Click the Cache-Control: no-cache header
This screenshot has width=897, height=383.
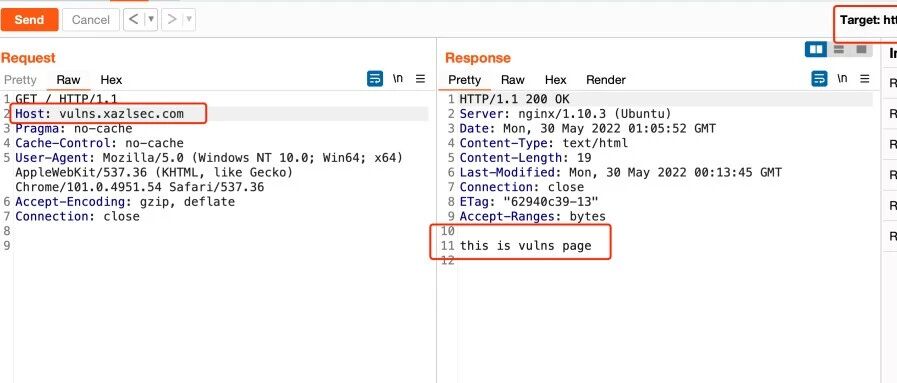point(99,143)
